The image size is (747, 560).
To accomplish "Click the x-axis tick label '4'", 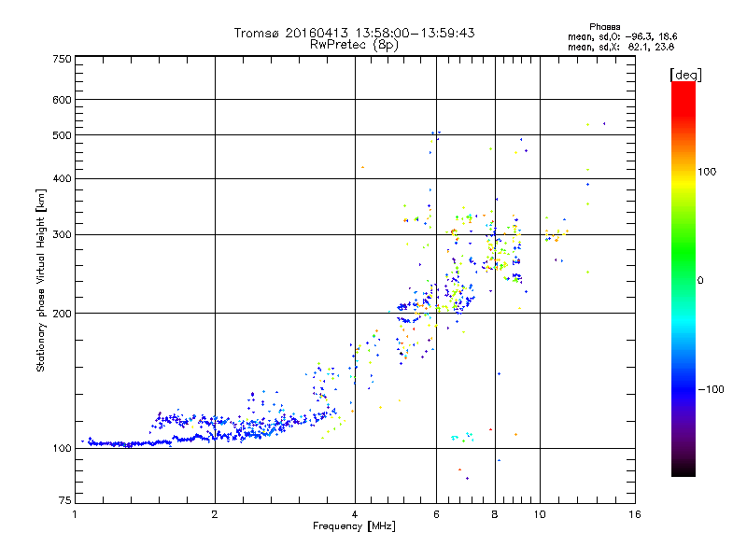I will point(355,514).
